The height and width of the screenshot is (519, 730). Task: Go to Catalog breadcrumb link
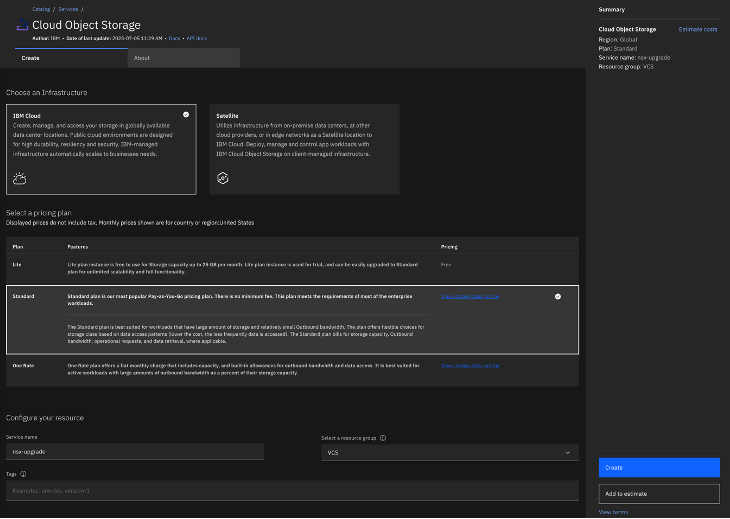(40, 9)
